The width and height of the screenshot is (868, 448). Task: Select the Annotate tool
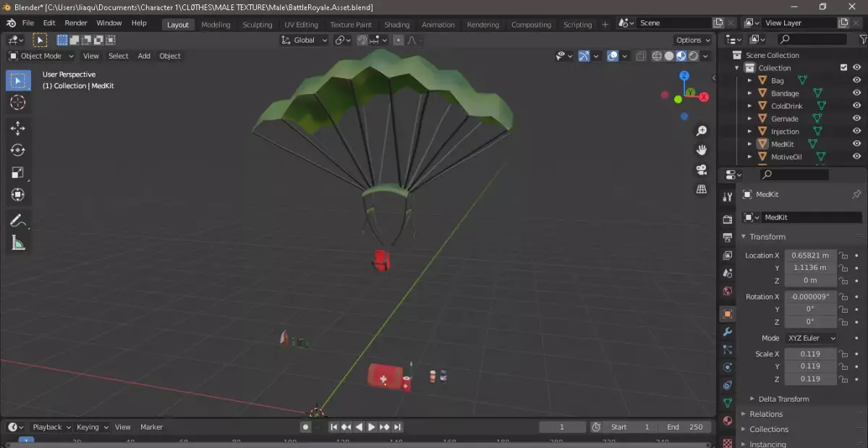pyautogui.click(x=18, y=221)
